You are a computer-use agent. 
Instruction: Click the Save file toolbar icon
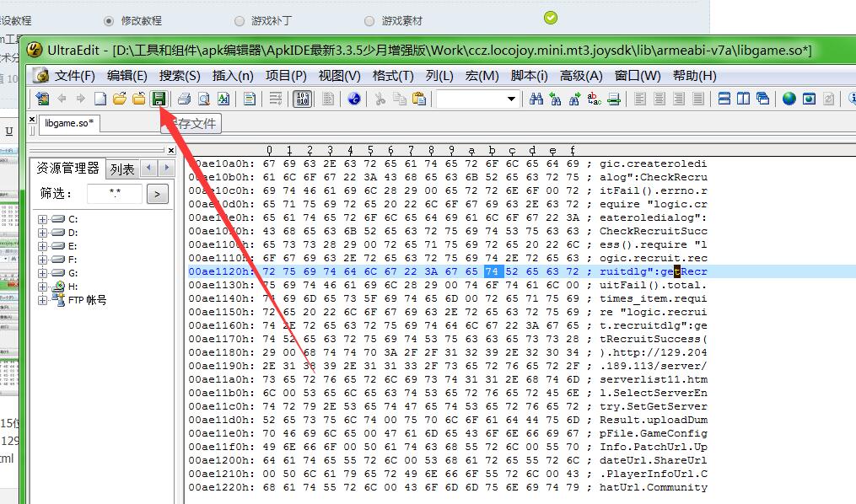[x=158, y=99]
